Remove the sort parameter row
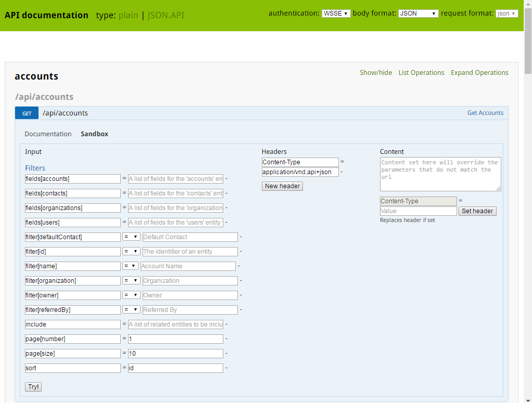The width and height of the screenshot is (532, 403). [226, 368]
